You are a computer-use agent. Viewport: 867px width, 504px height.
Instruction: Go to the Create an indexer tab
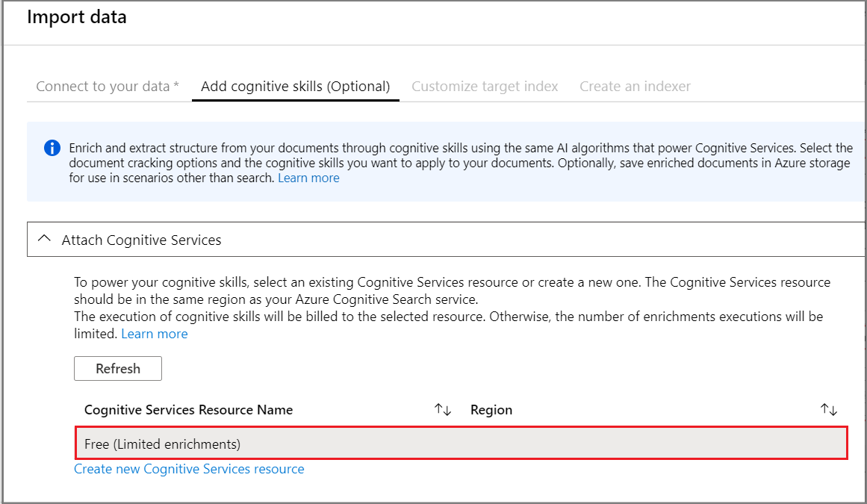click(x=635, y=87)
